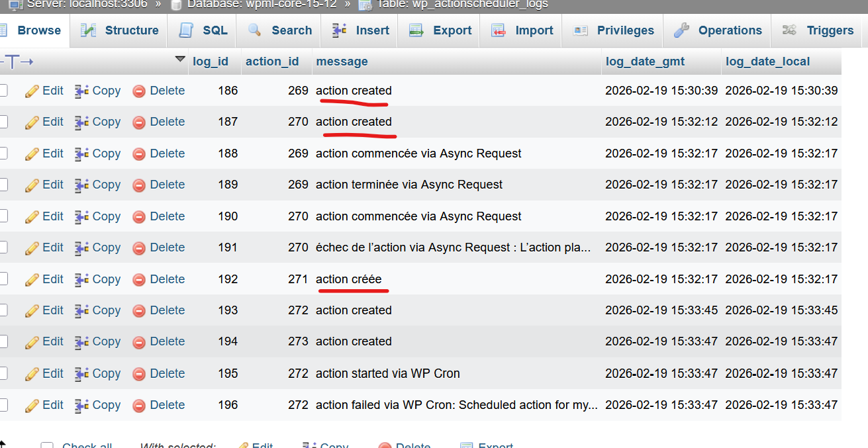Tick the checkbox for row log_id 193
Image resolution: width=868 pixels, height=448 pixels.
pyautogui.click(x=3, y=310)
